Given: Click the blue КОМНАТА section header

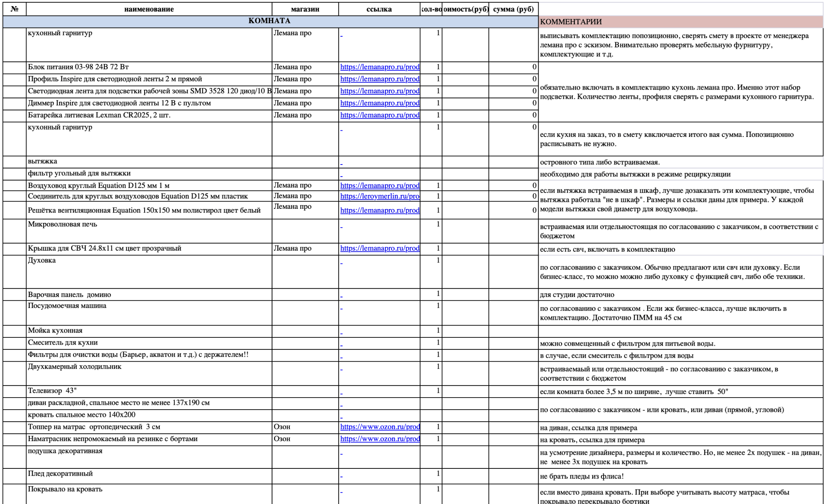Looking at the screenshot, I should (x=269, y=21).
